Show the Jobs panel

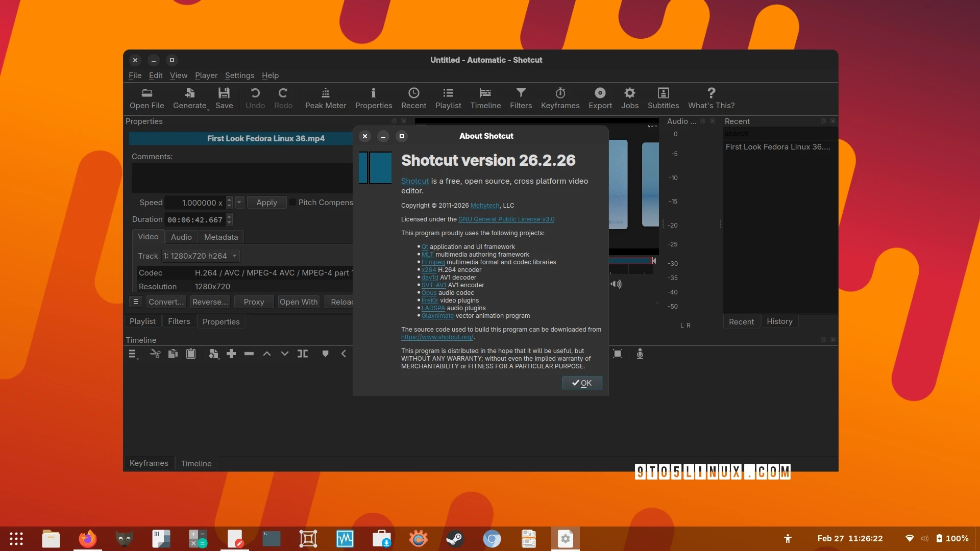click(630, 98)
